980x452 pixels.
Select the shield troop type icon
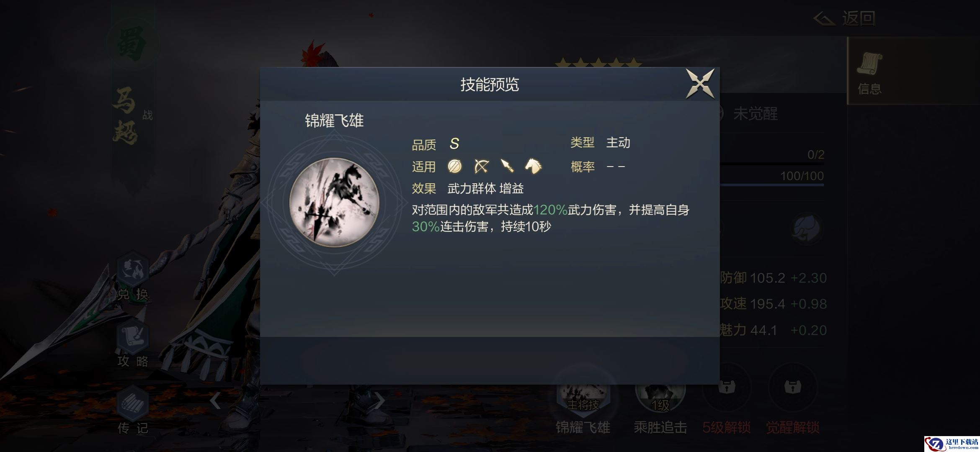point(454,166)
